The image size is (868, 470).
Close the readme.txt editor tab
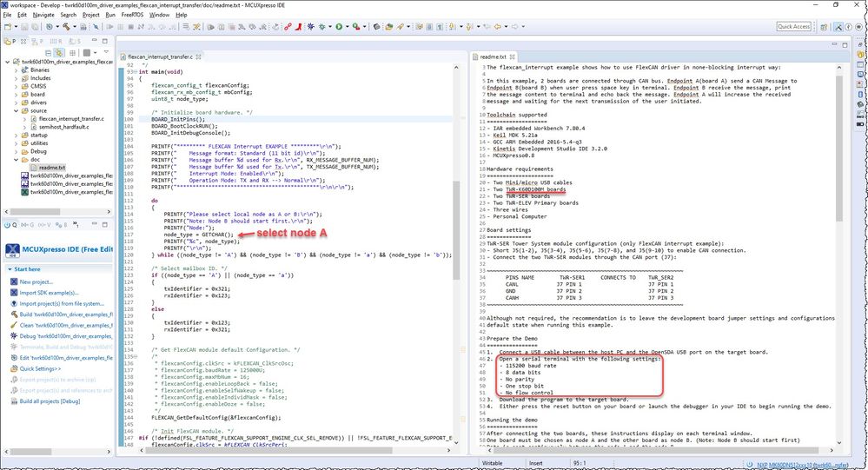(513, 57)
